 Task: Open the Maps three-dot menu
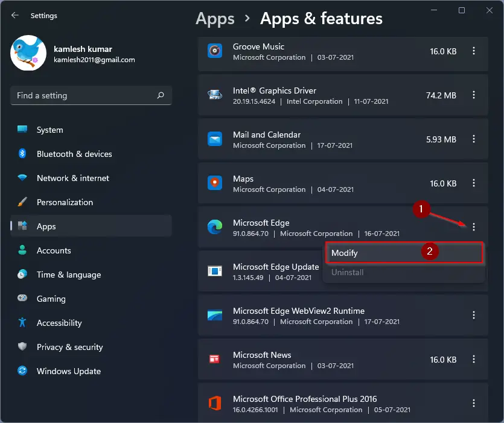(473, 183)
